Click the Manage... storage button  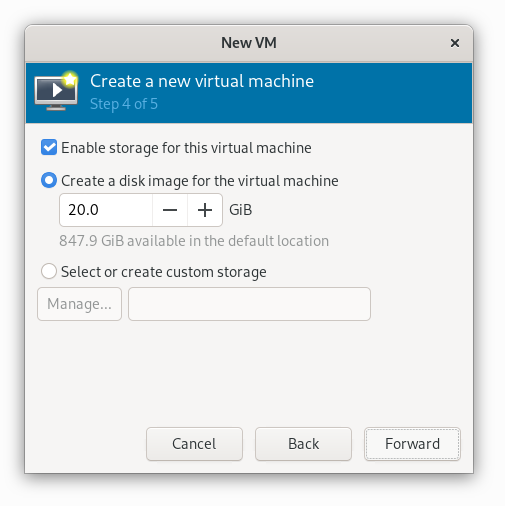coord(79,304)
